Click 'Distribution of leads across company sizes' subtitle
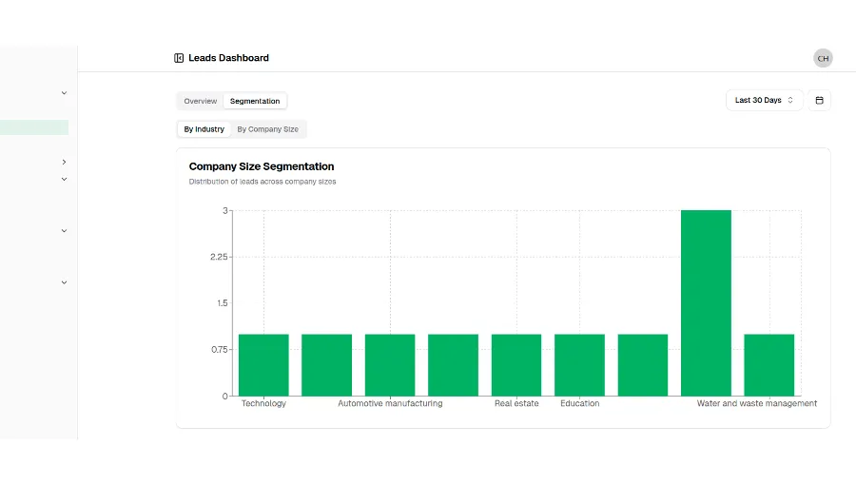This screenshot has height=504, width=856. tap(263, 182)
